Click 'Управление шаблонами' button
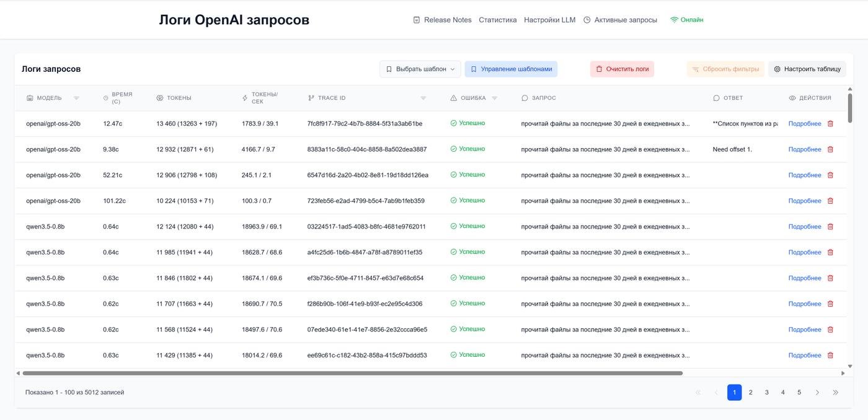The image size is (868, 420). point(511,69)
